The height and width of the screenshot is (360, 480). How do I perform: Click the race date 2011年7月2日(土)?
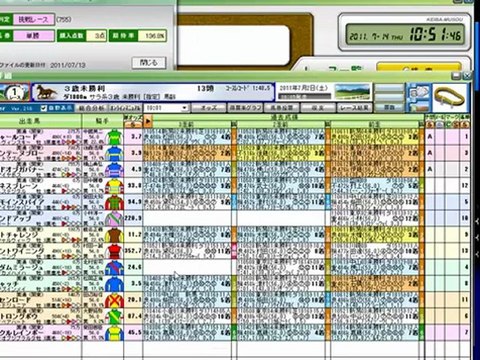pyautogui.click(x=303, y=88)
